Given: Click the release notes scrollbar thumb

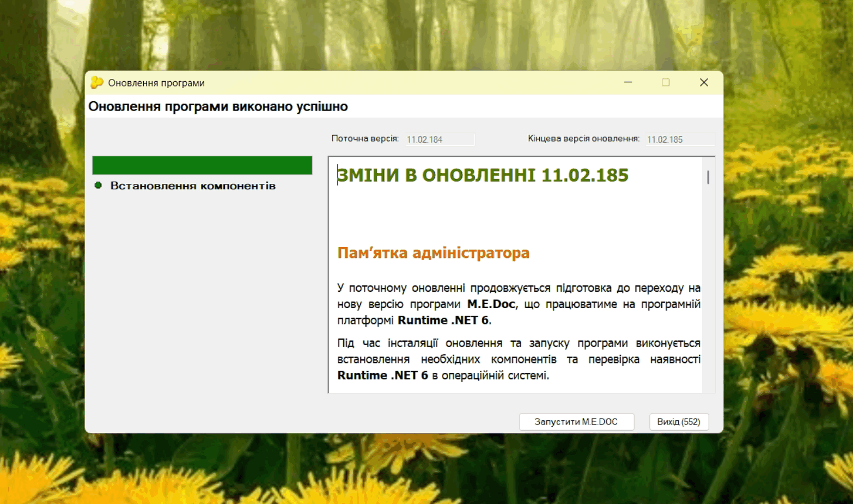Looking at the screenshot, I should [x=708, y=177].
